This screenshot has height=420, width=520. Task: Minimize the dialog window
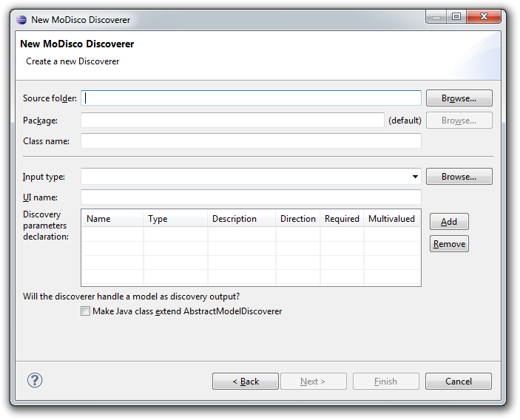point(436,16)
